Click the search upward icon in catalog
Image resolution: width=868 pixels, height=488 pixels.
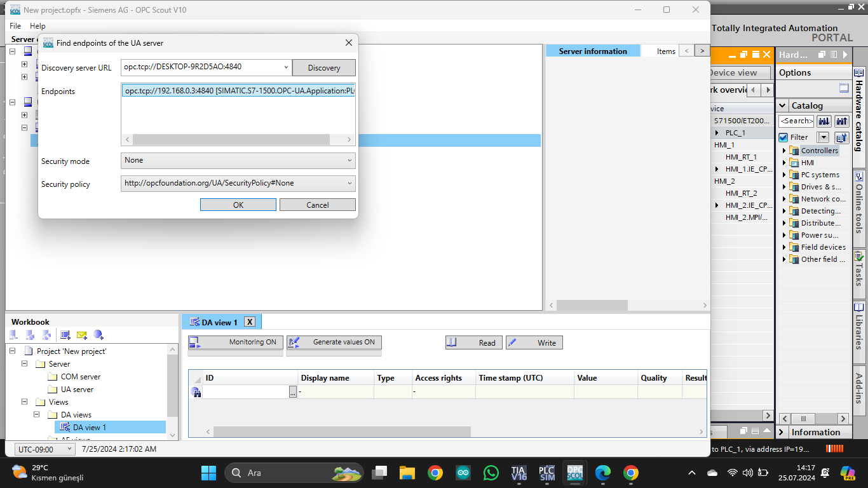point(842,121)
